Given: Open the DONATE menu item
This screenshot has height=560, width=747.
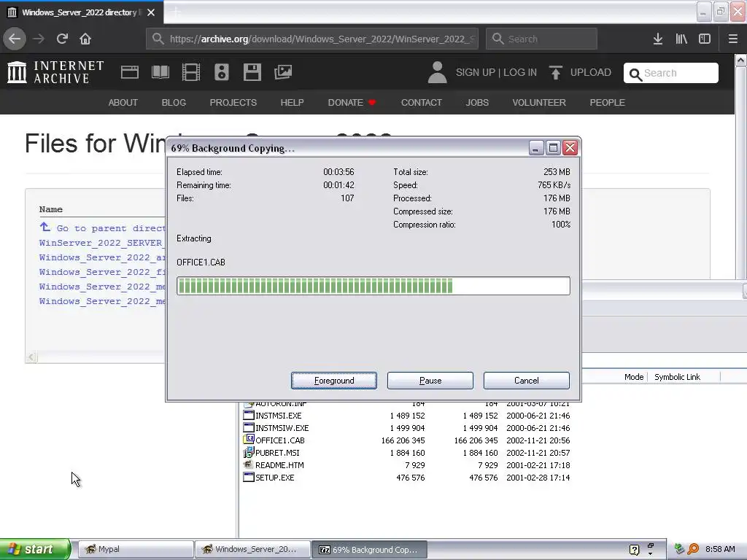Looking at the screenshot, I should 352,102.
